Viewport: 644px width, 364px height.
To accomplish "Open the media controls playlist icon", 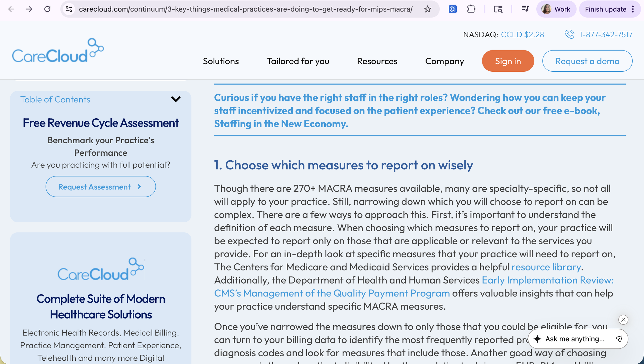I will coord(525,9).
